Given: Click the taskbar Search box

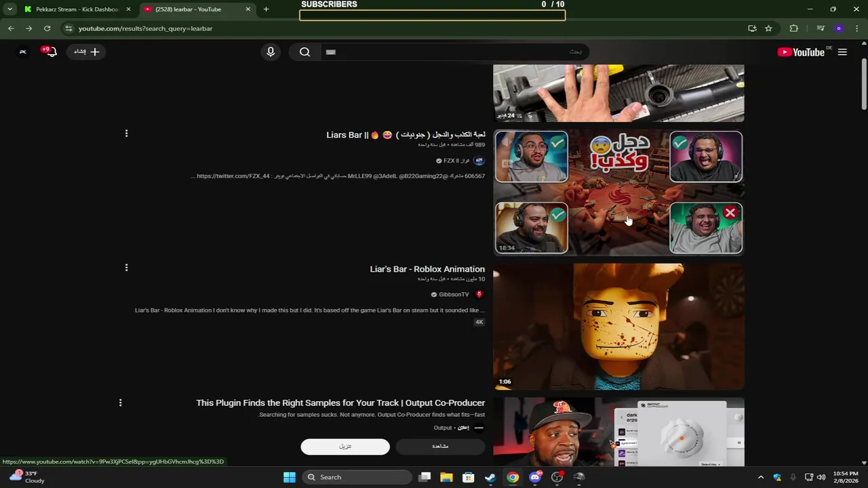Looking at the screenshot, I should click(x=357, y=477).
